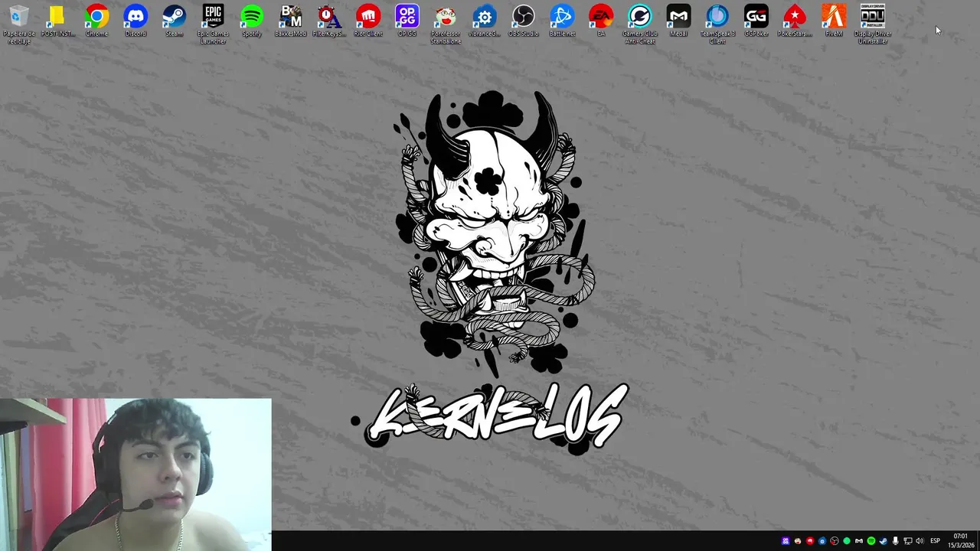The width and height of the screenshot is (980, 551).
Task: Open the volume speaker tray icon
Action: click(x=920, y=541)
